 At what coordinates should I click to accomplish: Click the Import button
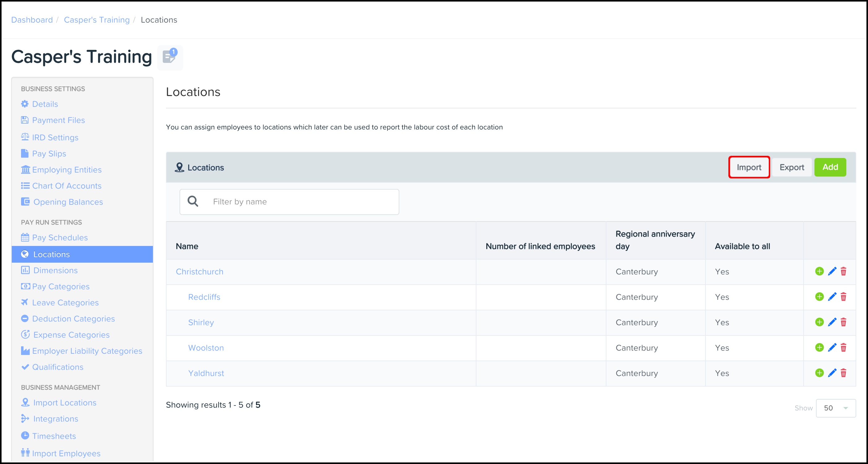click(x=749, y=167)
